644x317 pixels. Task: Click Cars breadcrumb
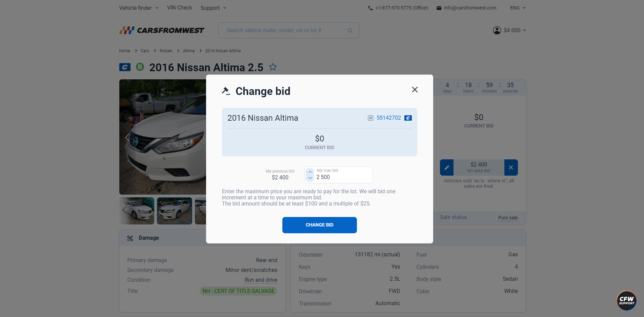pos(145,51)
